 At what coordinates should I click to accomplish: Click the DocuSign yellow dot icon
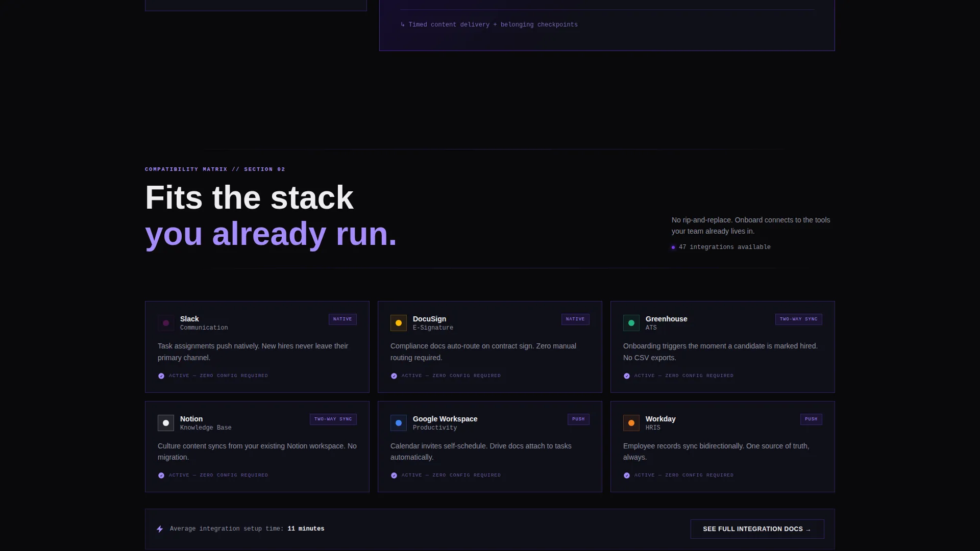(x=399, y=323)
